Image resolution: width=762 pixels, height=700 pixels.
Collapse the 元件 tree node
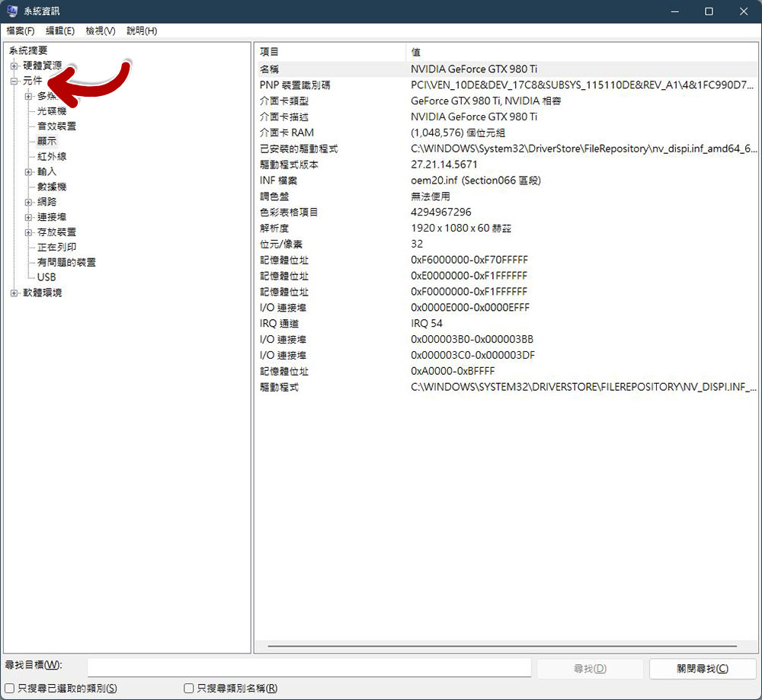[x=14, y=81]
